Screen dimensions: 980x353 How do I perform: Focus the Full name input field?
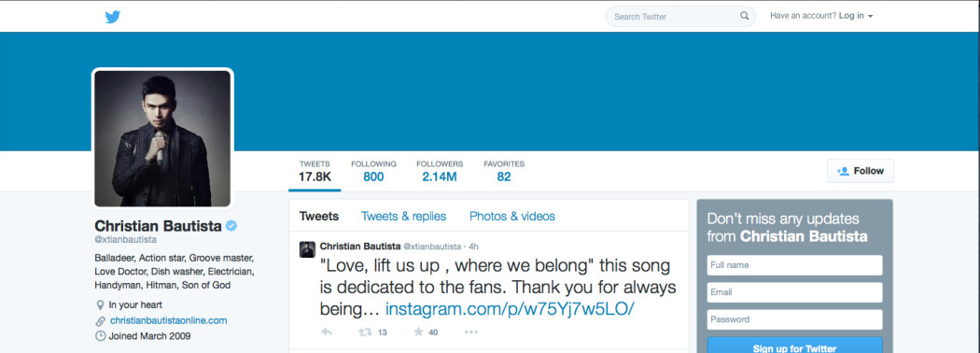(x=794, y=265)
